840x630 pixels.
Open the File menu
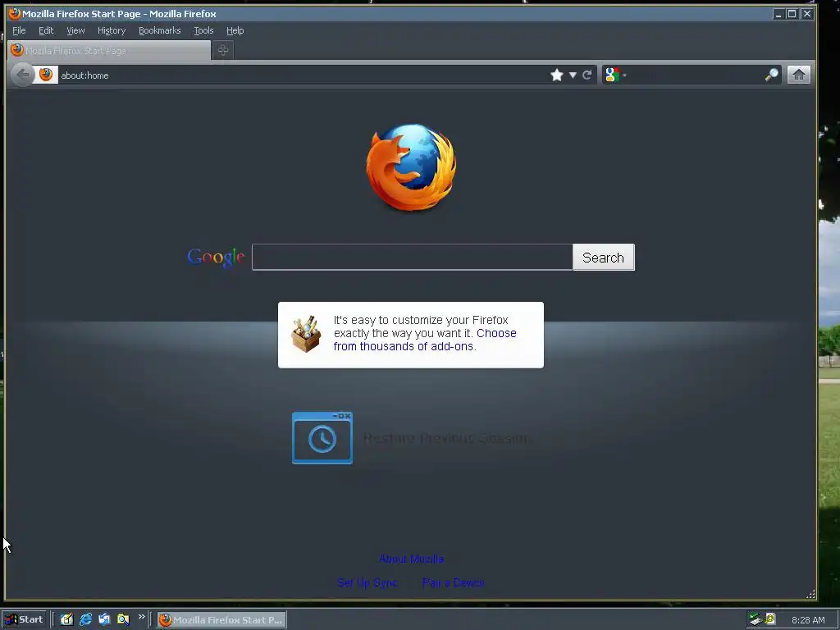coord(19,30)
